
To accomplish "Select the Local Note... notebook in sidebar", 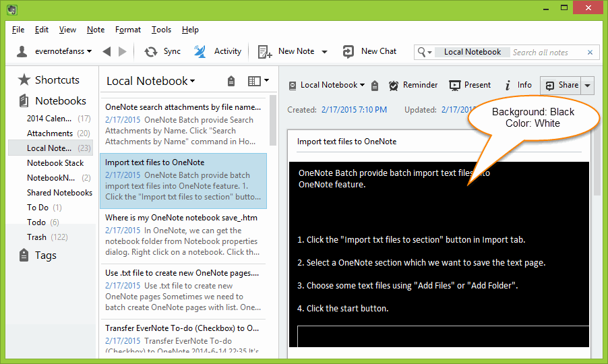I will [x=51, y=148].
